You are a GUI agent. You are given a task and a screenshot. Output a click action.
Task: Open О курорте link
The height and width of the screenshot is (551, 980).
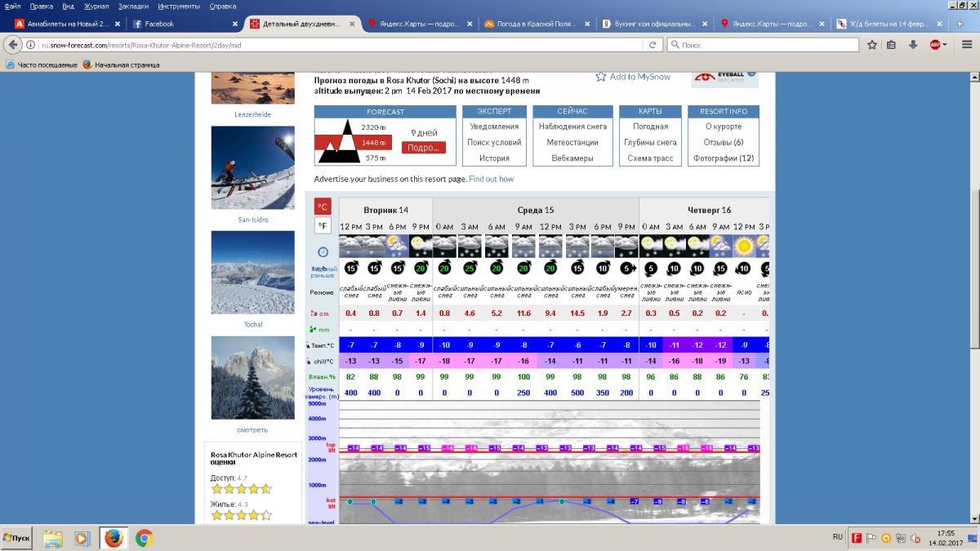pyautogui.click(x=724, y=127)
